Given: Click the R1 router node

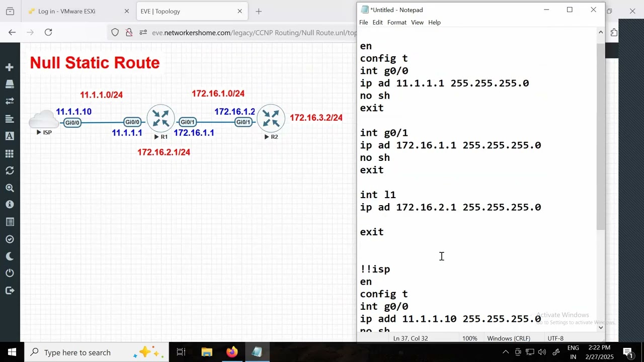Looking at the screenshot, I should point(160,119).
